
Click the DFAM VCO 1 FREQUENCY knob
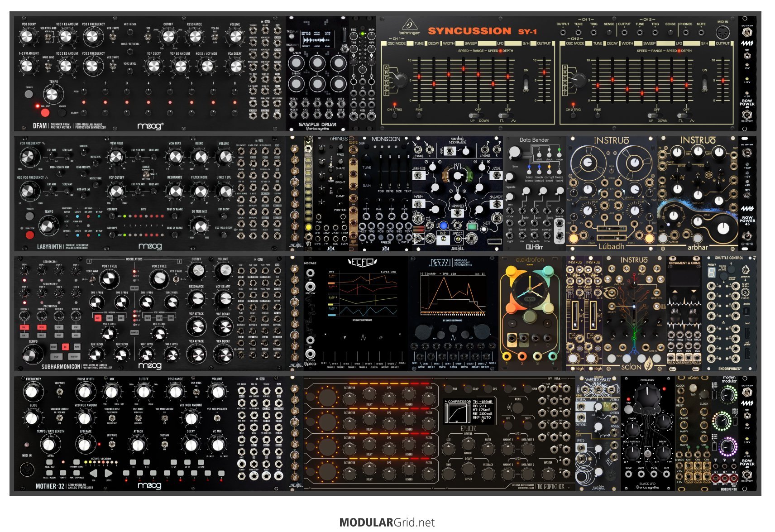(x=93, y=37)
